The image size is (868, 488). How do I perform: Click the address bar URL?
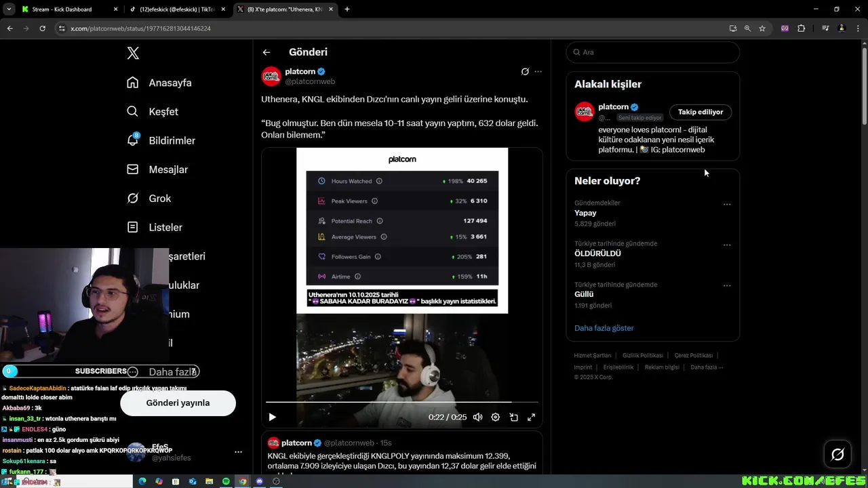tap(140, 28)
